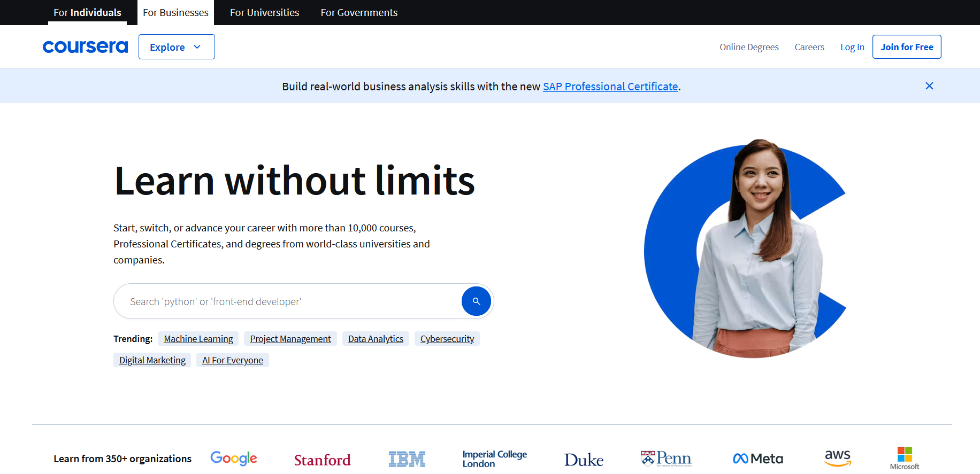The image size is (980, 474).
Task: Switch to the For Businesses tab
Action: (175, 12)
